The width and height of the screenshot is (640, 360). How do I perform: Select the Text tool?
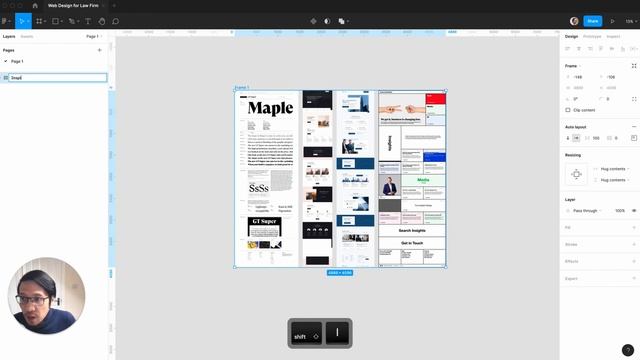pos(88,21)
